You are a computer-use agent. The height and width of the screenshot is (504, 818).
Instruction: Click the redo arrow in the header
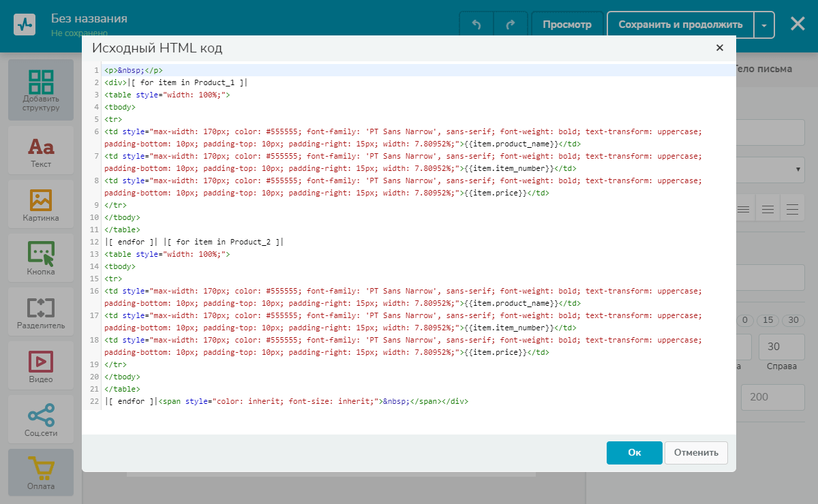pos(510,25)
